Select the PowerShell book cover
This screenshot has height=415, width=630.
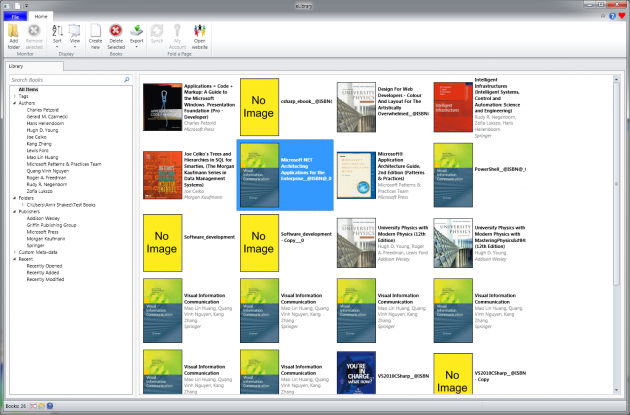tap(453, 175)
